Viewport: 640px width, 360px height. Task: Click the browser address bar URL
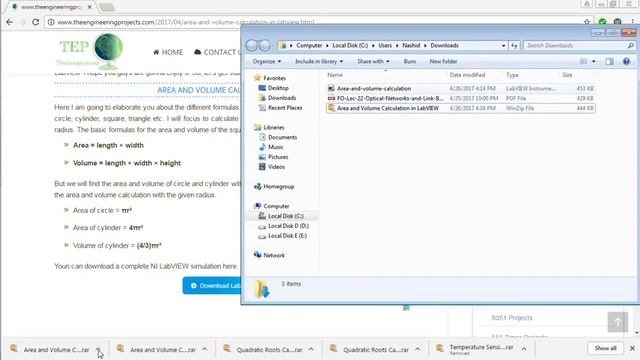186,22
